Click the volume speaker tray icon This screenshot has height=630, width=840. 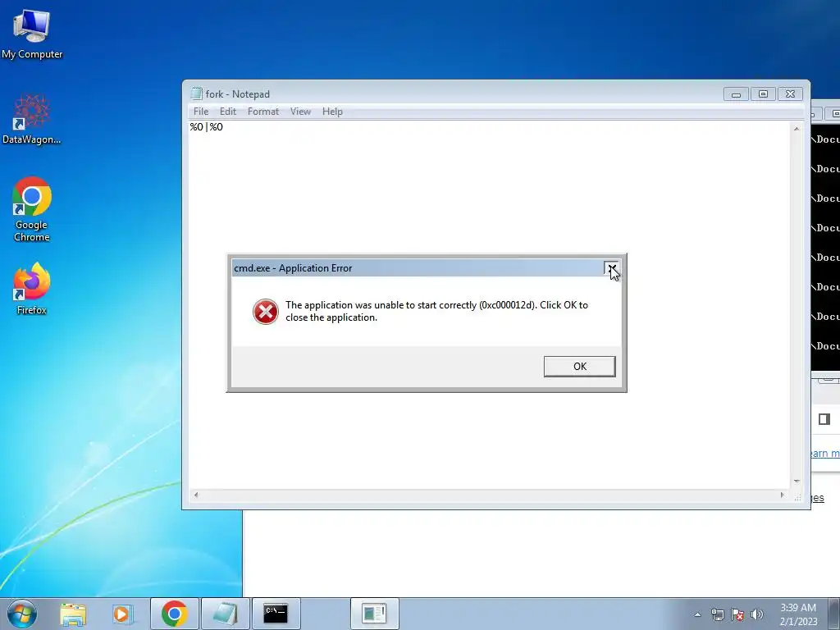757,614
